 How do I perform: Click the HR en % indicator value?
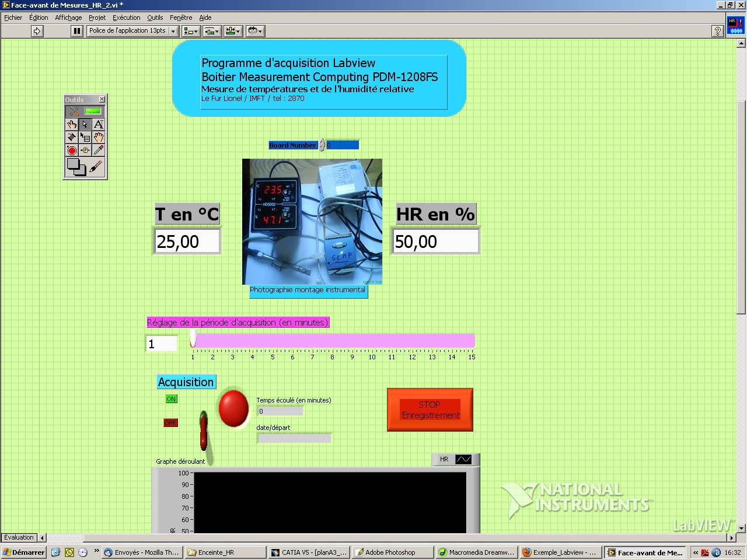pyautogui.click(x=435, y=242)
